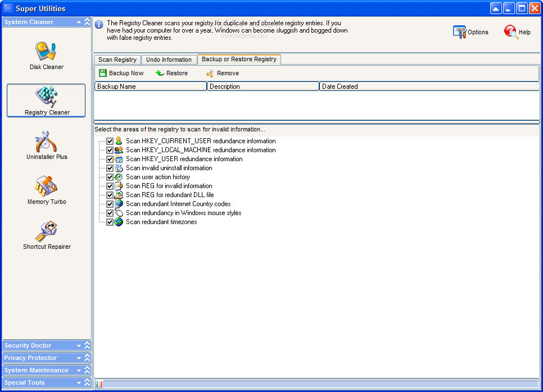Click the Backup Now floppy disk icon
Viewport: 543px width, 392px height.
[x=103, y=73]
